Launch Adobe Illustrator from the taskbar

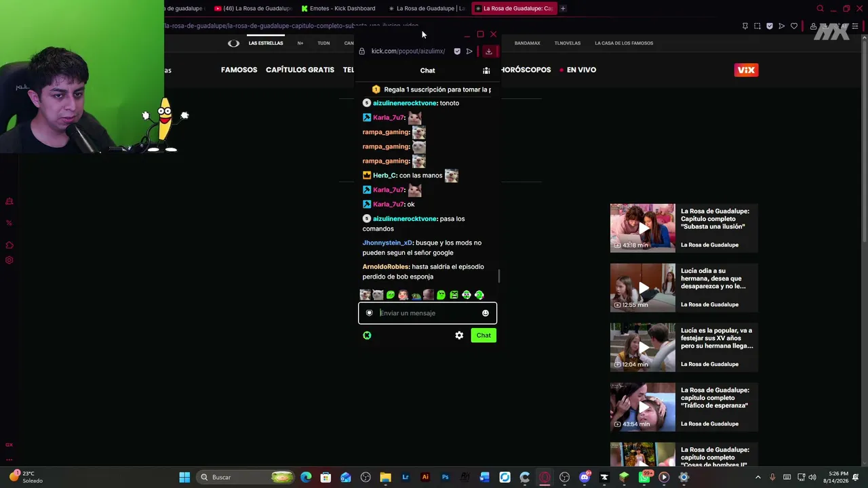(x=425, y=477)
